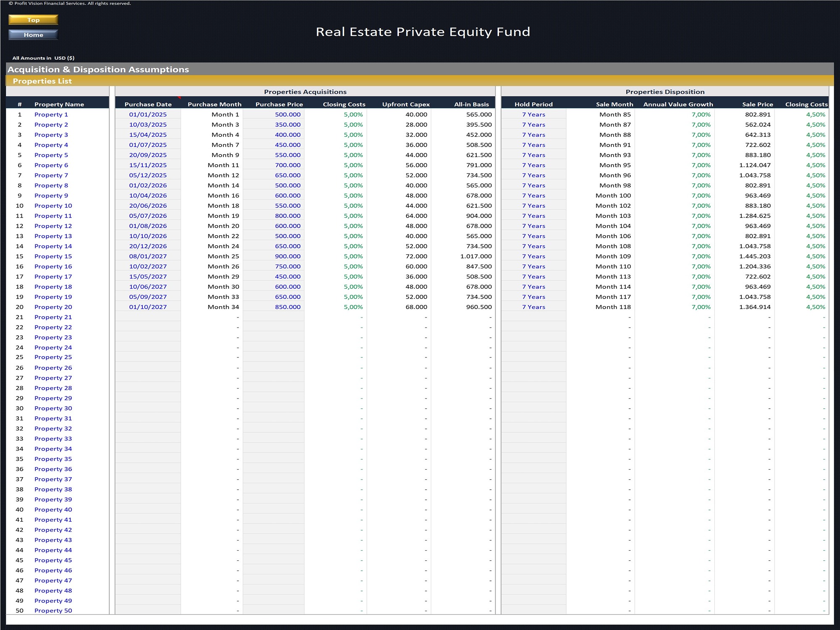Image resolution: width=840 pixels, height=630 pixels.
Task: Click the Purchase Date column header
Action: point(148,104)
